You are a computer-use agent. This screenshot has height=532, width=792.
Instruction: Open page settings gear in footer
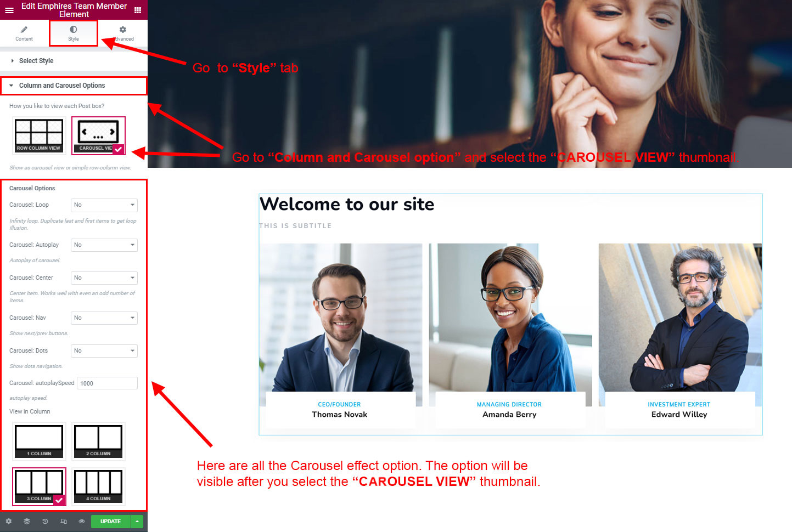pyautogui.click(x=9, y=521)
